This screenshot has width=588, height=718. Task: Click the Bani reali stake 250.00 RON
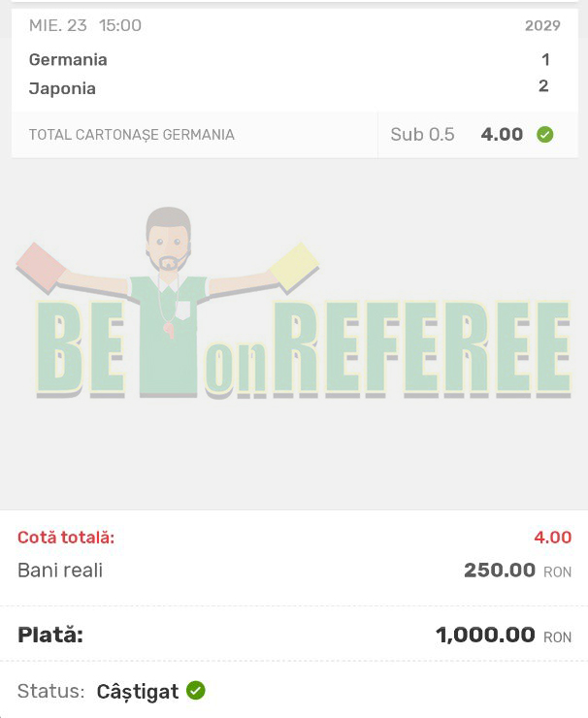tap(517, 571)
